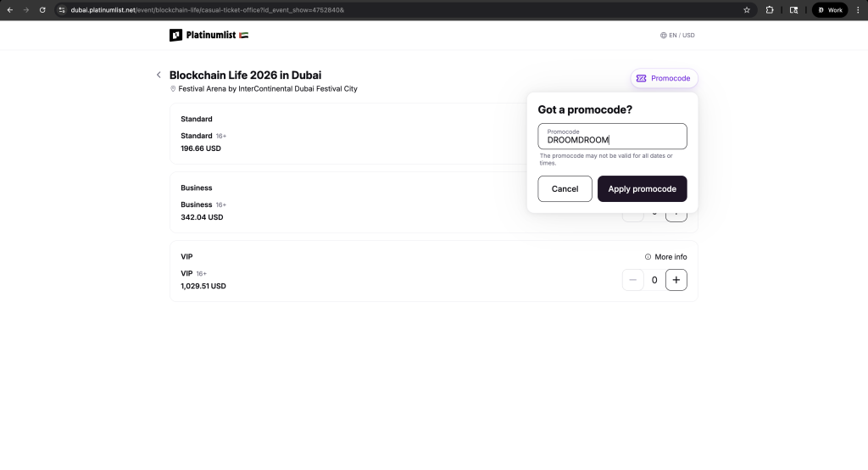
Task: Cancel the promocode dialog
Action: [x=565, y=188]
